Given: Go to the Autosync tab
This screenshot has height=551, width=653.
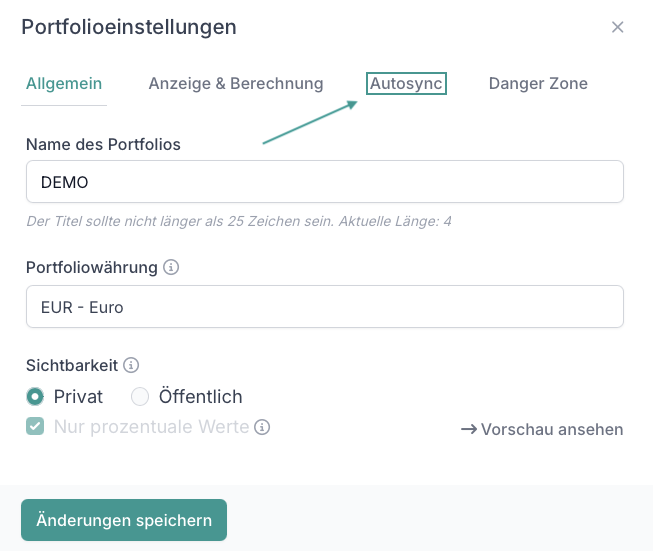Looking at the screenshot, I should pos(406,84).
